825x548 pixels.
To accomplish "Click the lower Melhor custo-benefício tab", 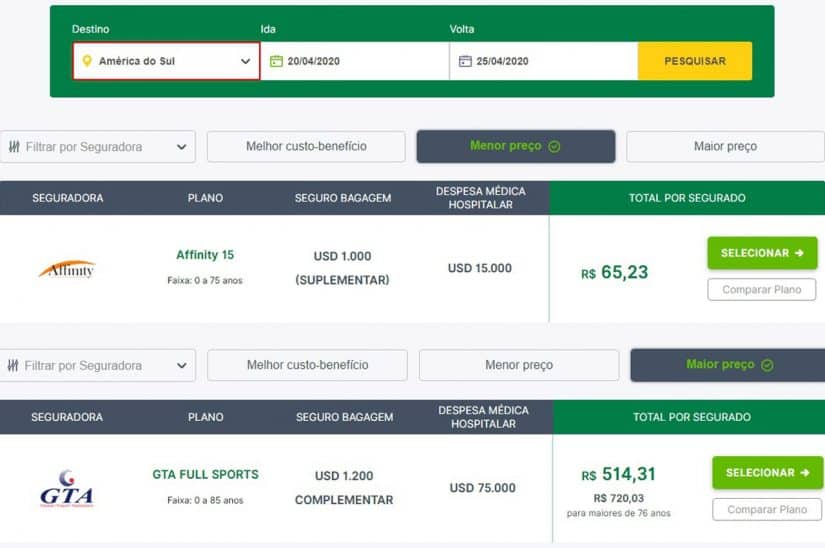I will pyautogui.click(x=307, y=366).
